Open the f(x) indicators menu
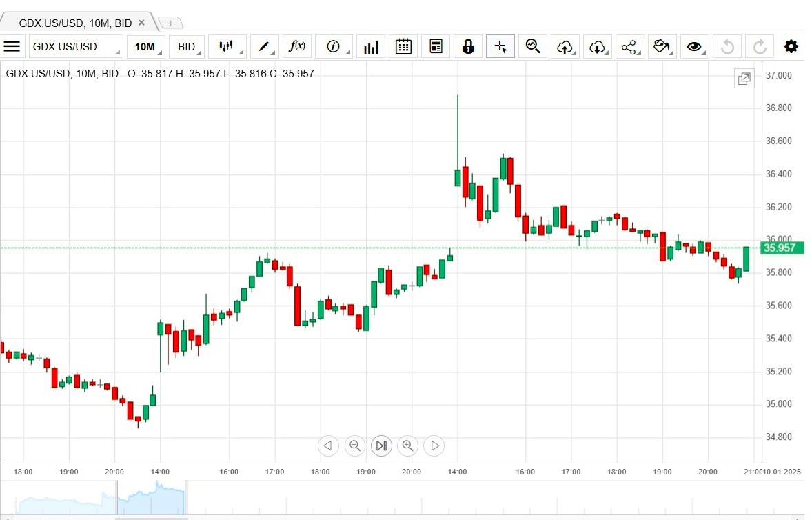The image size is (812, 520). (x=297, y=47)
